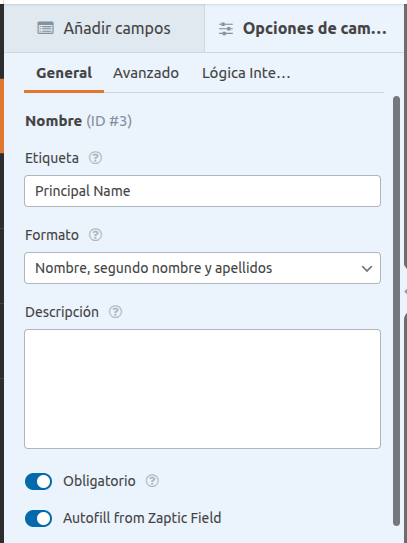Click the help icon next to Etiqueta

[x=95, y=158]
